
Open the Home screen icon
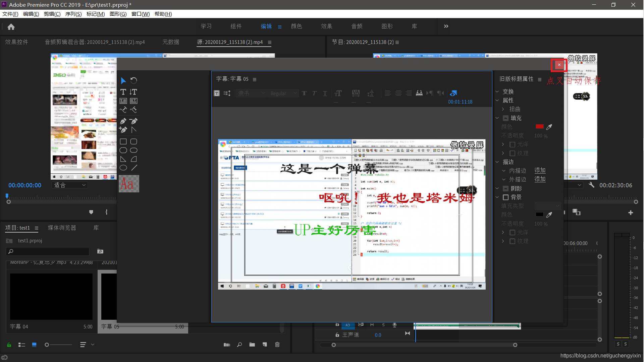(11, 26)
